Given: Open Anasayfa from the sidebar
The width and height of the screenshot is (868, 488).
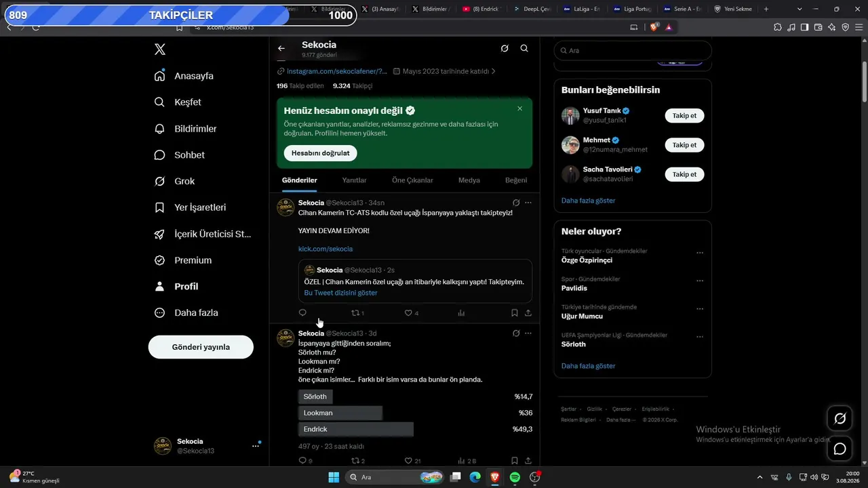Looking at the screenshot, I should (184, 76).
